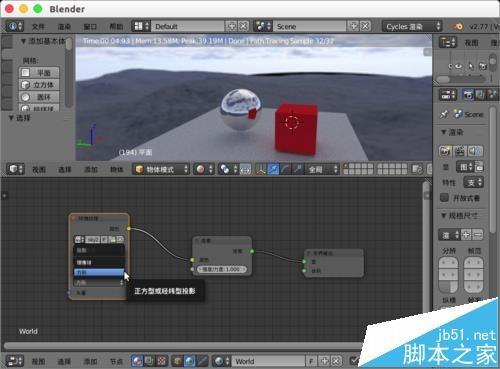This screenshot has height=369, width=500.
Task: Add a 平面 plane mesh
Action: click(39, 73)
